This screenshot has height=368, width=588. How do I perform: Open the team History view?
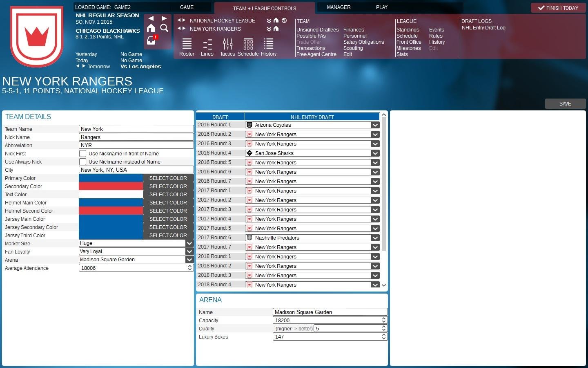268,46
